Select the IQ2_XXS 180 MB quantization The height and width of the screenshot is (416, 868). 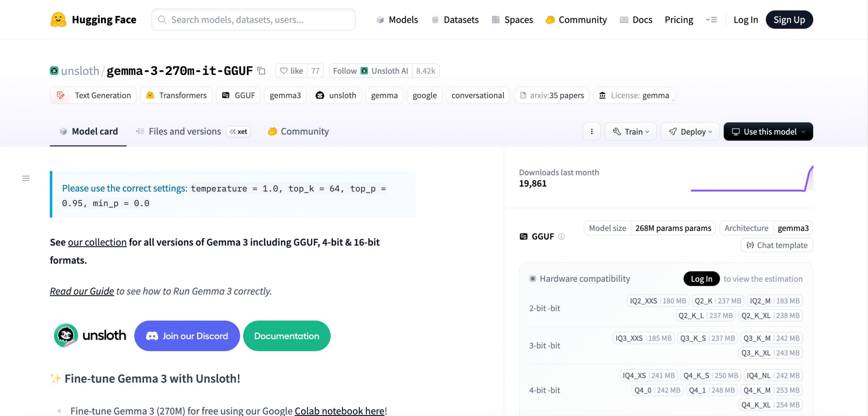(x=658, y=301)
